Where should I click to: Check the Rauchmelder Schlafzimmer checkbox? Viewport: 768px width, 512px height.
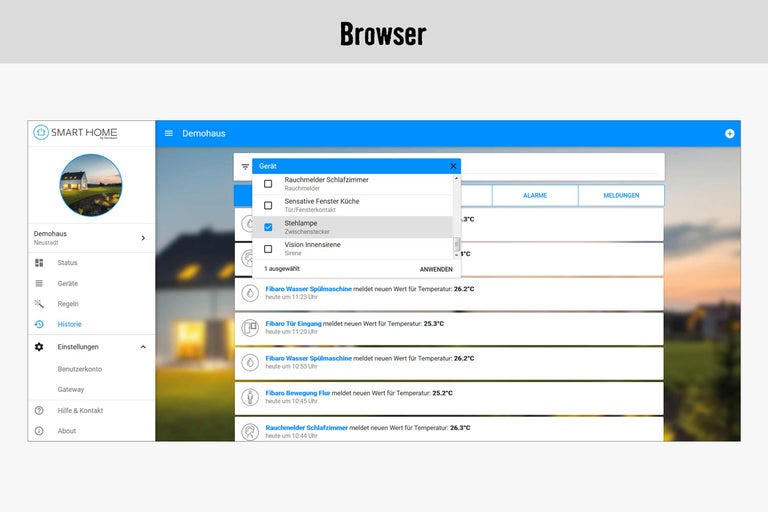pyautogui.click(x=268, y=184)
